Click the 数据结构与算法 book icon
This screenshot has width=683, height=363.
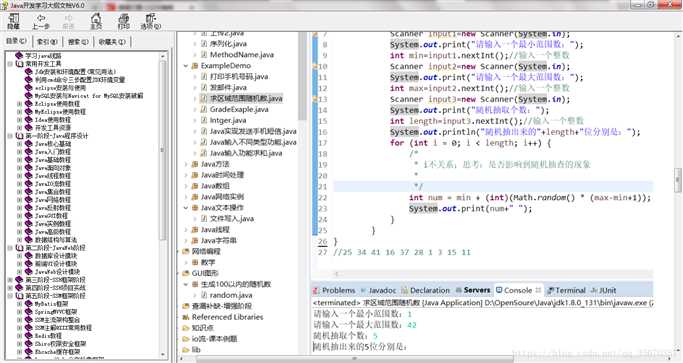click(29, 240)
